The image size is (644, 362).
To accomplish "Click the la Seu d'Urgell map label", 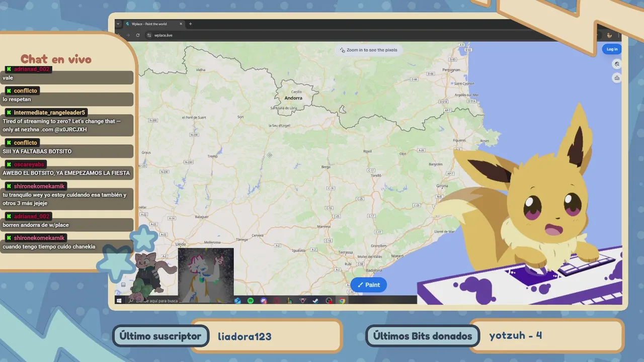I will point(280,126).
